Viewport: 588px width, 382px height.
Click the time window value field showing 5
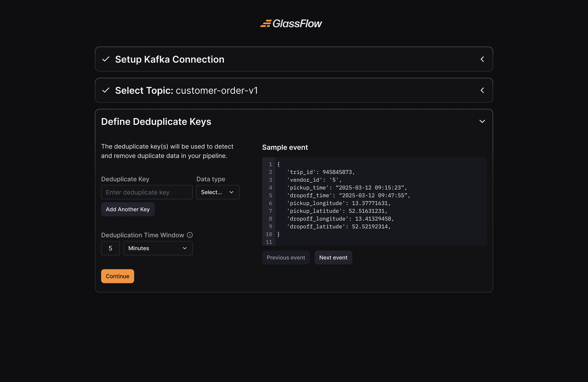[110, 248]
